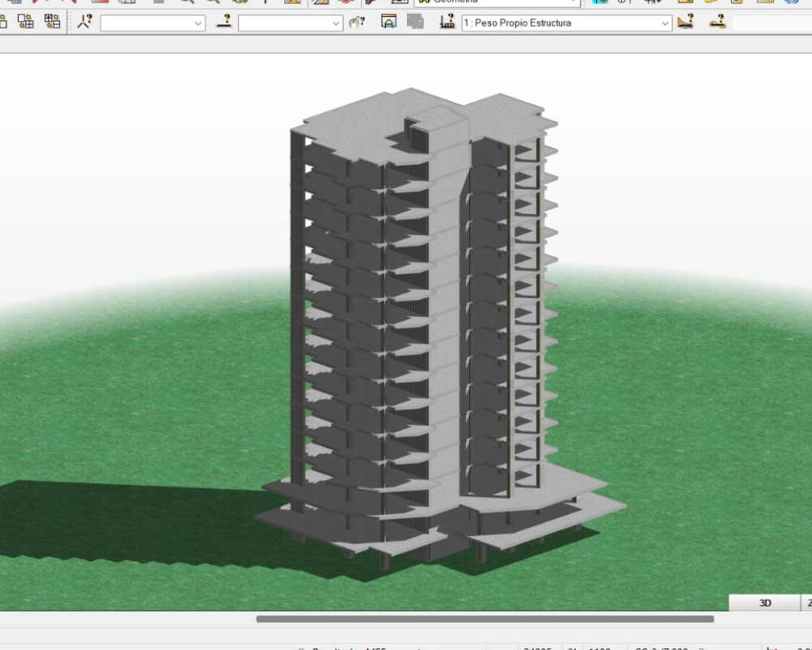
Task: Click the empty field right of load icons
Action: tap(771, 23)
